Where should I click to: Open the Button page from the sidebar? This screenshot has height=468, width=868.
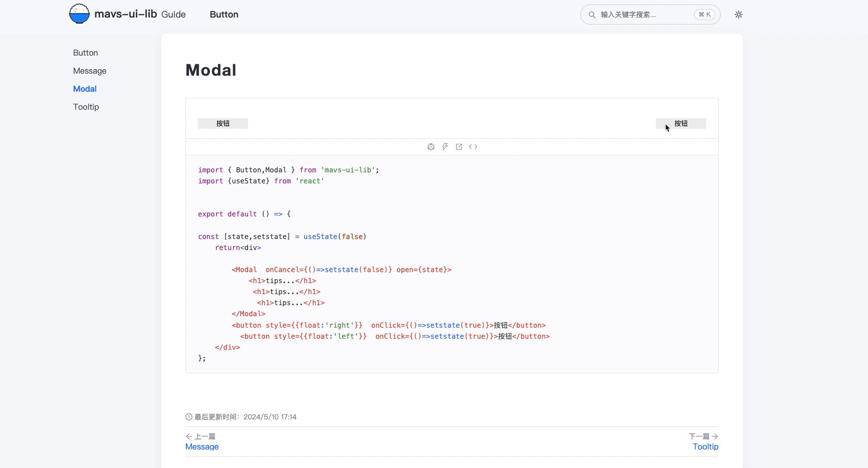click(x=85, y=53)
